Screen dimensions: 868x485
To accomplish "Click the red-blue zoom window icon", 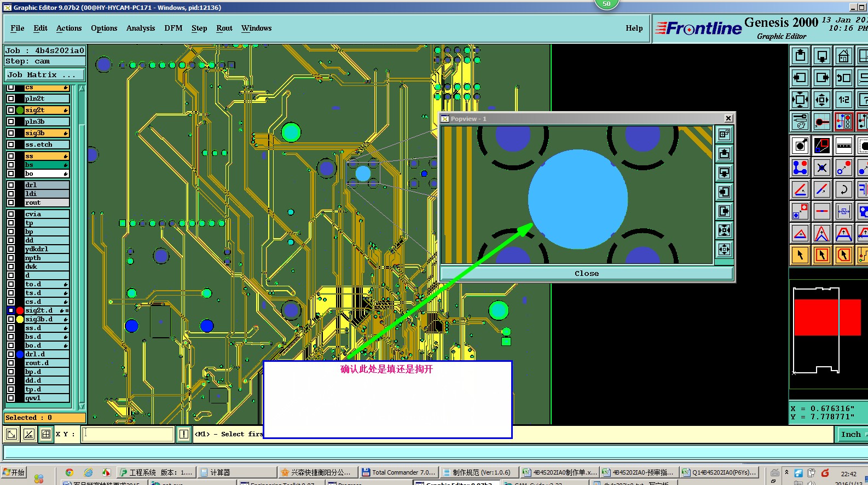I will point(822,146).
